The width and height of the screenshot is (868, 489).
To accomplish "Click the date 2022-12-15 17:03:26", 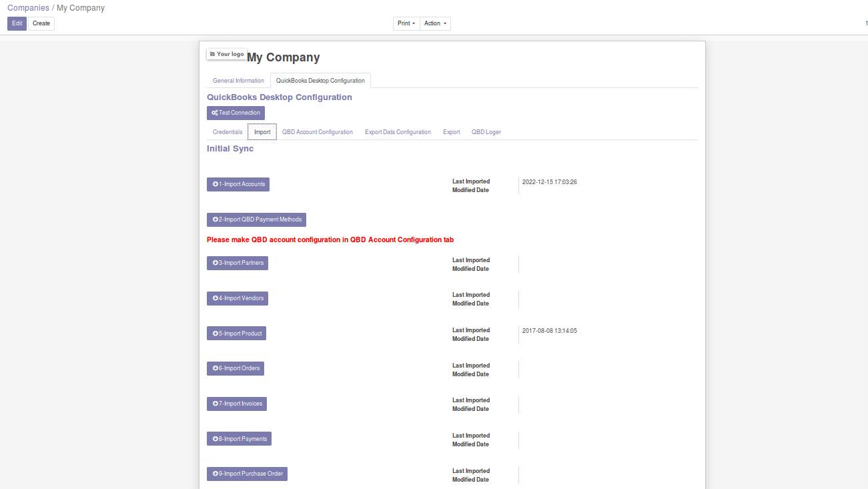I will 550,181.
